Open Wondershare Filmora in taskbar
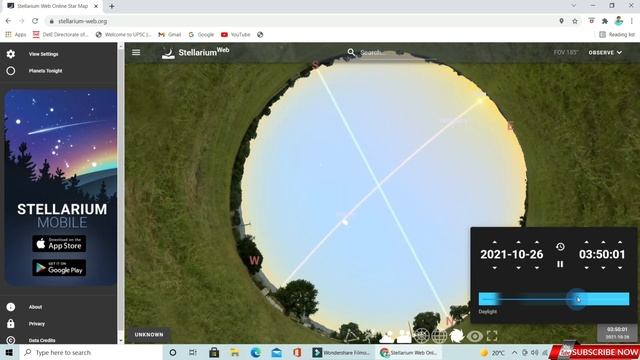 [x=341, y=352]
